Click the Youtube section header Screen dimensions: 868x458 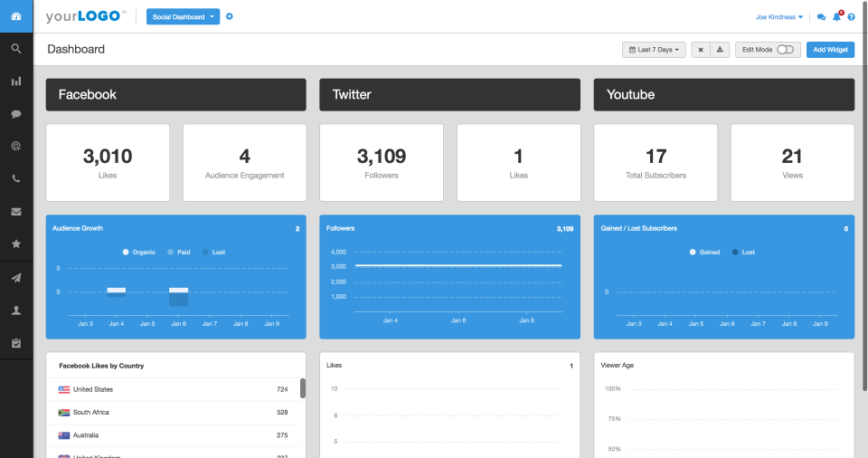pos(724,95)
